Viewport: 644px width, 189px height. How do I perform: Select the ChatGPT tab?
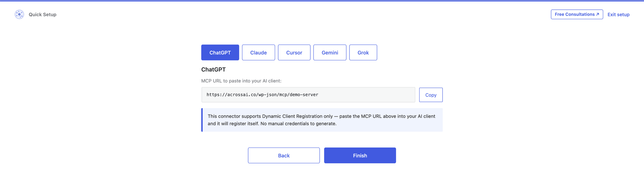(x=220, y=52)
